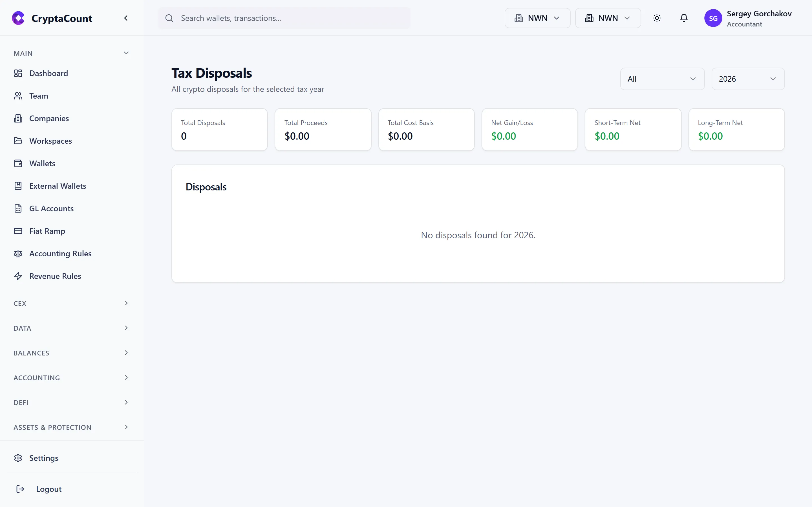Collapse the MAIN sidebar section
This screenshot has width=812, height=507.
pos(126,53)
